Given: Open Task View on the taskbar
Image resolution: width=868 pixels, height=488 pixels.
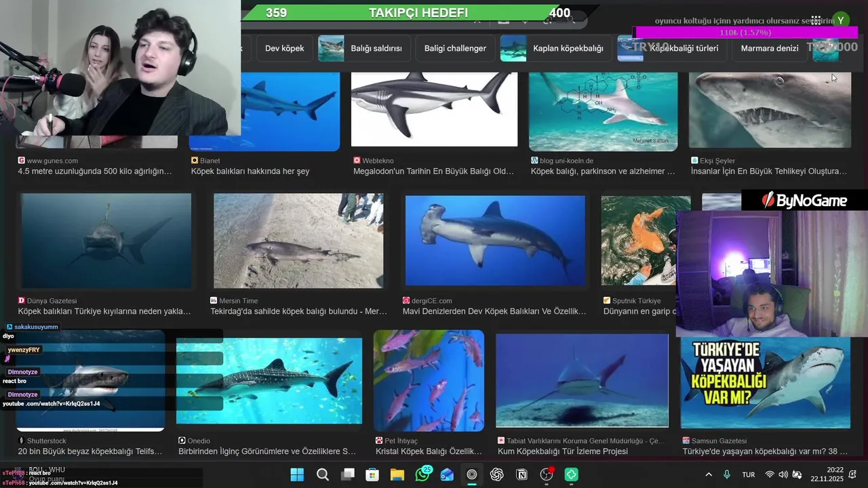Looking at the screenshot, I should pos(348,474).
